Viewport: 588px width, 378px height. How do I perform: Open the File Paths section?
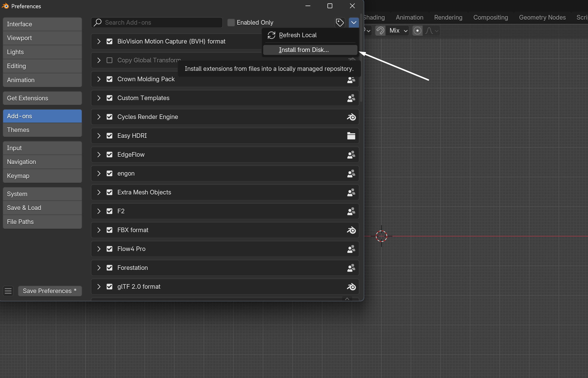43,222
